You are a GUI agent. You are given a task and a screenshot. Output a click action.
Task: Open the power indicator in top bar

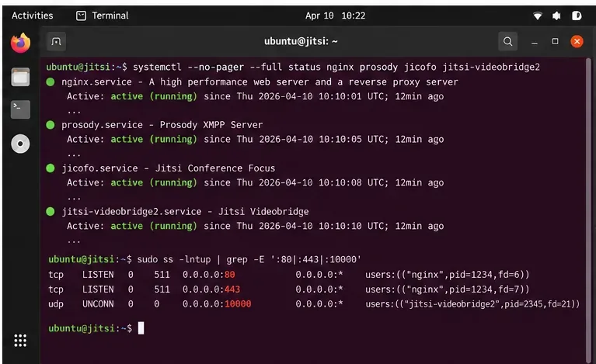pos(577,16)
